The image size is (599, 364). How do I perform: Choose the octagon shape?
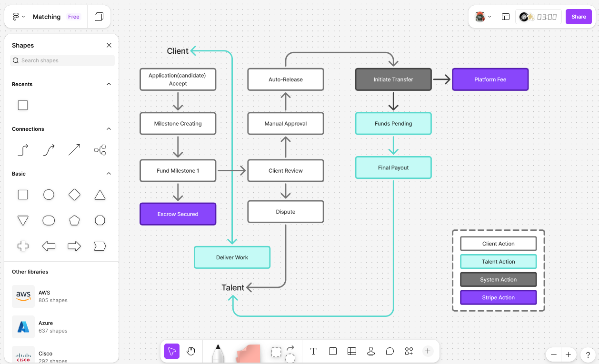coord(100,220)
